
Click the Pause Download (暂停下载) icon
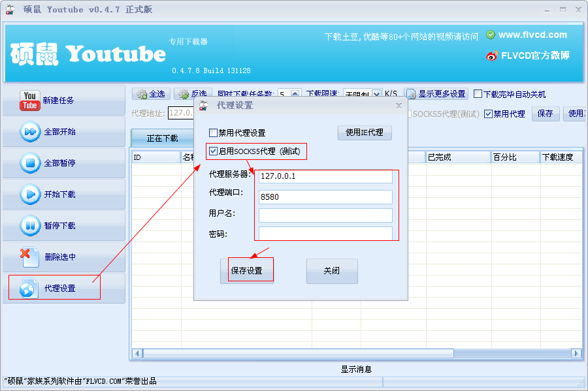click(x=30, y=225)
